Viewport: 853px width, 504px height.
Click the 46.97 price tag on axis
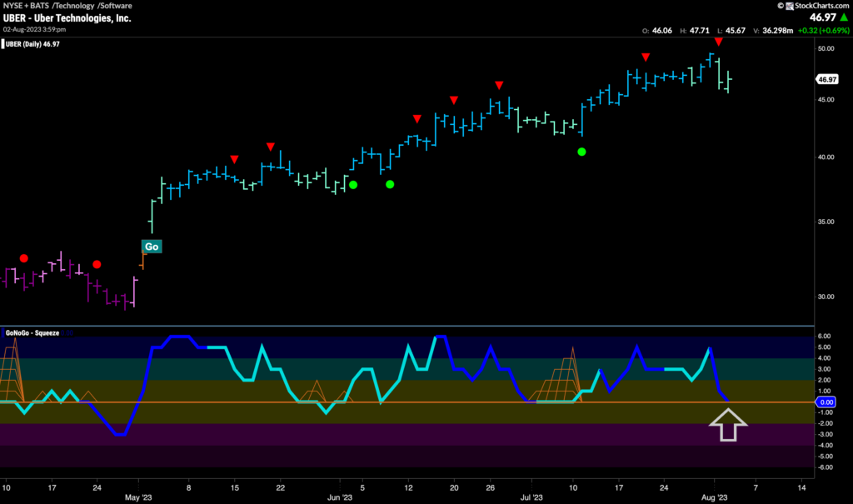pyautogui.click(x=826, y=80)
